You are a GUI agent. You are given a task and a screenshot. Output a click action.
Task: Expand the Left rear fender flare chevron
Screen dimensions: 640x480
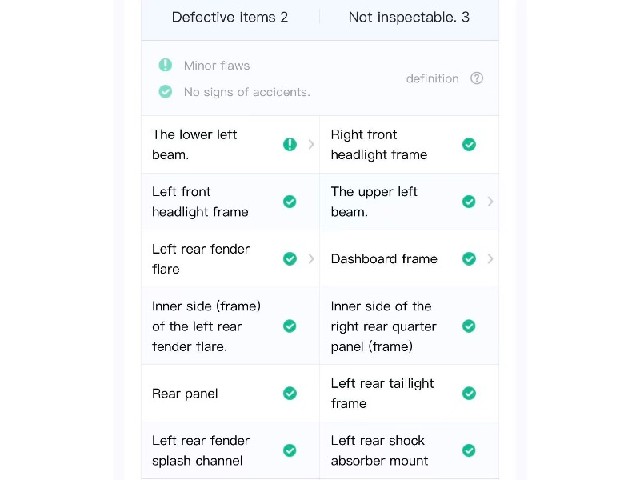[x=311, y=259]
